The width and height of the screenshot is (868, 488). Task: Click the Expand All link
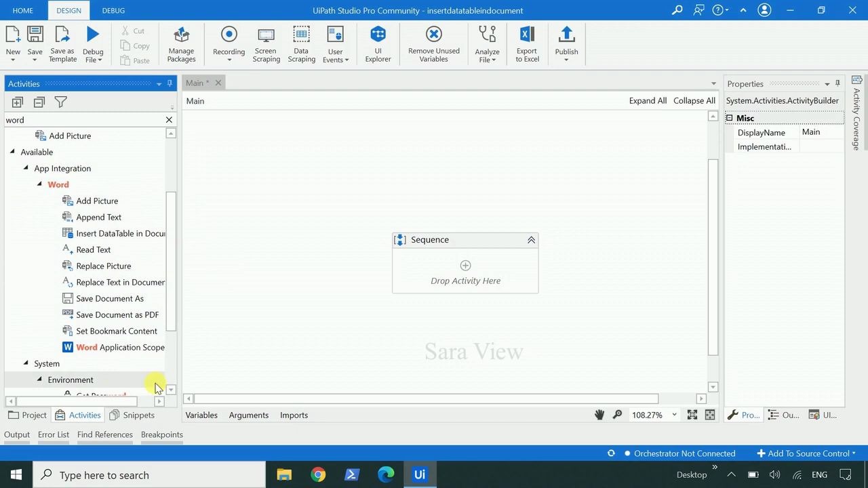(x=648, y=100)
